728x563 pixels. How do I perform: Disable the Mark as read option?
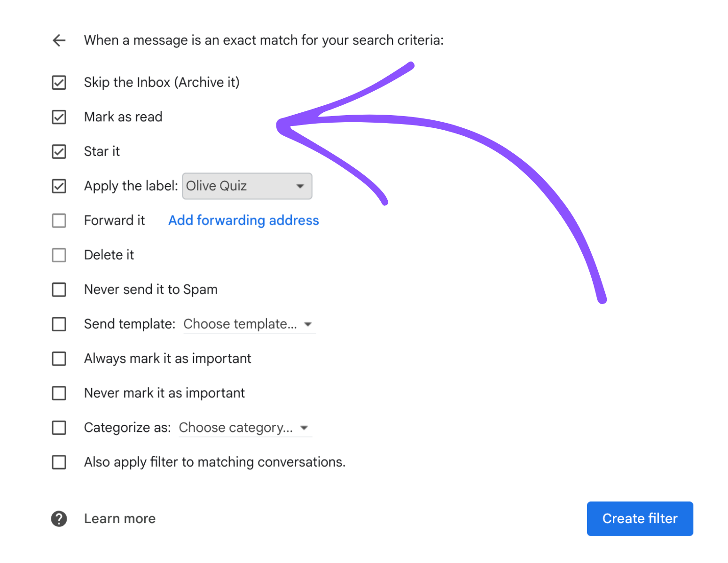(x=58, y=117)
